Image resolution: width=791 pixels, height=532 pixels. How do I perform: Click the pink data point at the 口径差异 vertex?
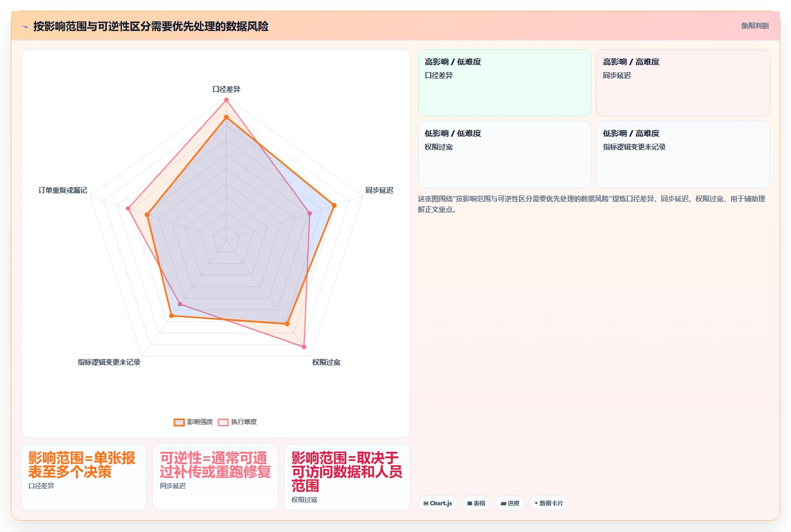[226, 100]
